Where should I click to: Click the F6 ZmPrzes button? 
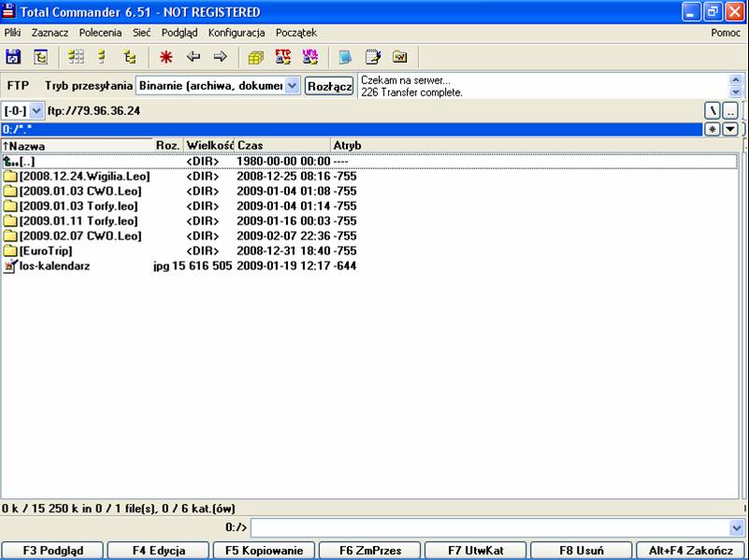(x=370, y=551)
